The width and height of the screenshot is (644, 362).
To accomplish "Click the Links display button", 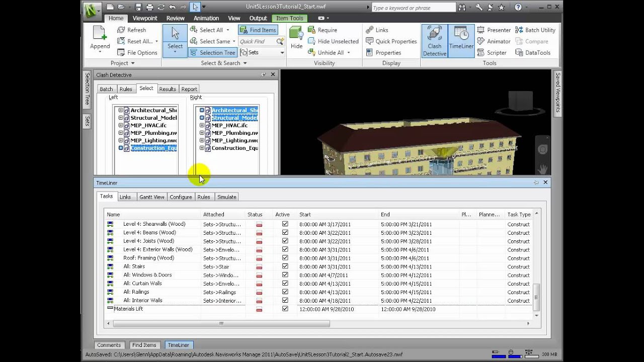I will pos(377,30).
